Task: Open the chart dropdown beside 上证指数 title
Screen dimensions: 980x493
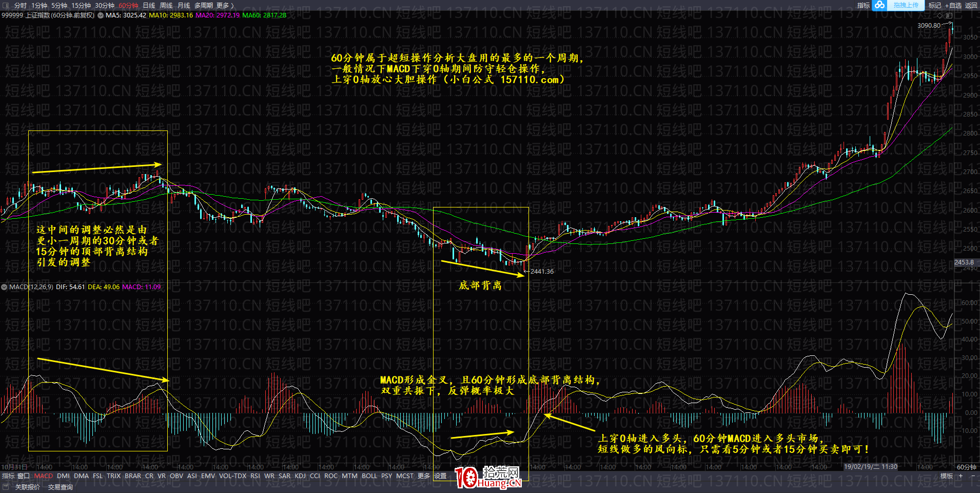Action: pos(101,15)
